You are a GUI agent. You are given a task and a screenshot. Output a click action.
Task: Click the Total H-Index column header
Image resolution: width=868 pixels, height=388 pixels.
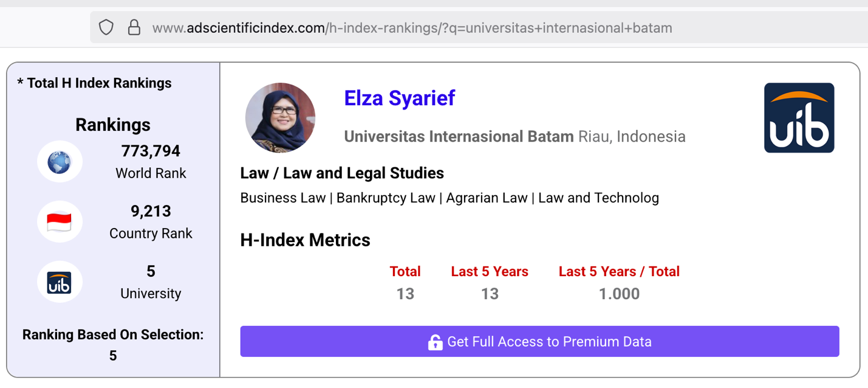[405, 271]
